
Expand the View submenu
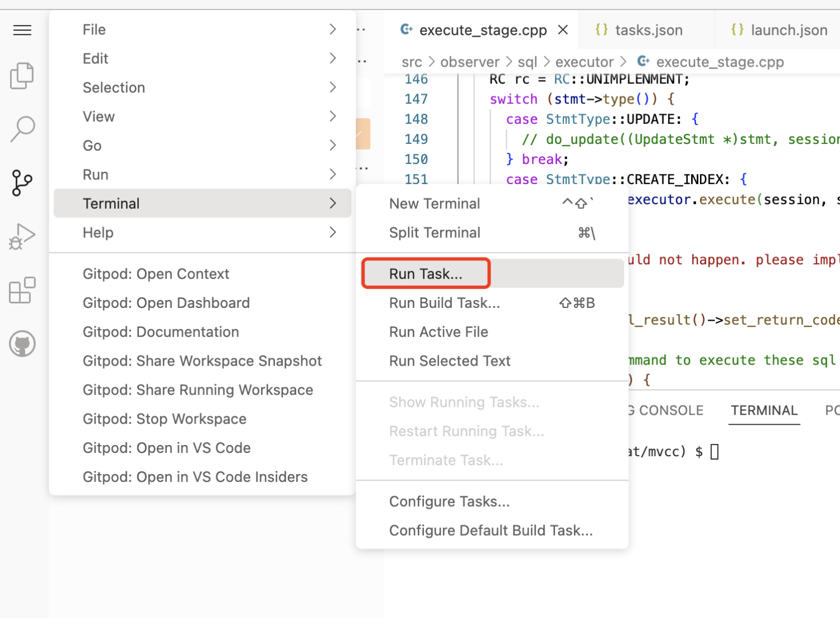pos(202,117)
